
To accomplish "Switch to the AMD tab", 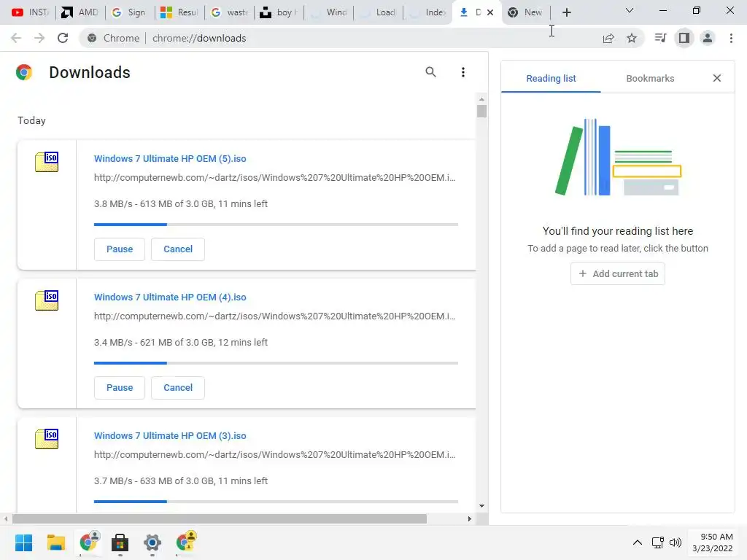I will pos(79,12).
